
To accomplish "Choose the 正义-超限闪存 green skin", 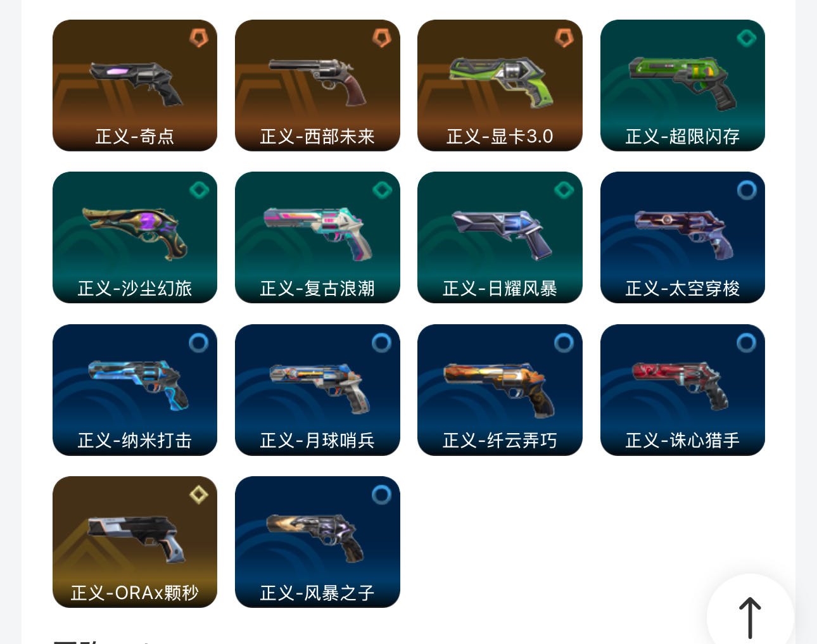I will [x=683, y=85].
